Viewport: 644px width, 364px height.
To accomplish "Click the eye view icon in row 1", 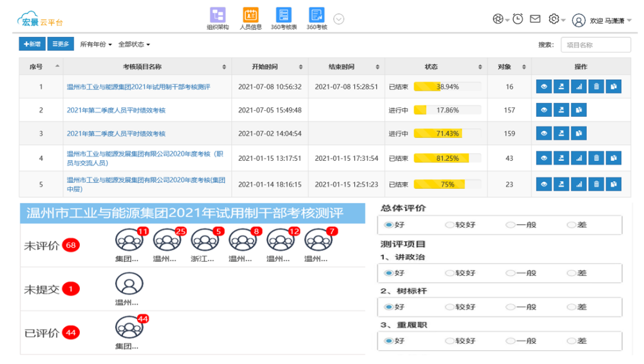I will [x=544, y=87].
